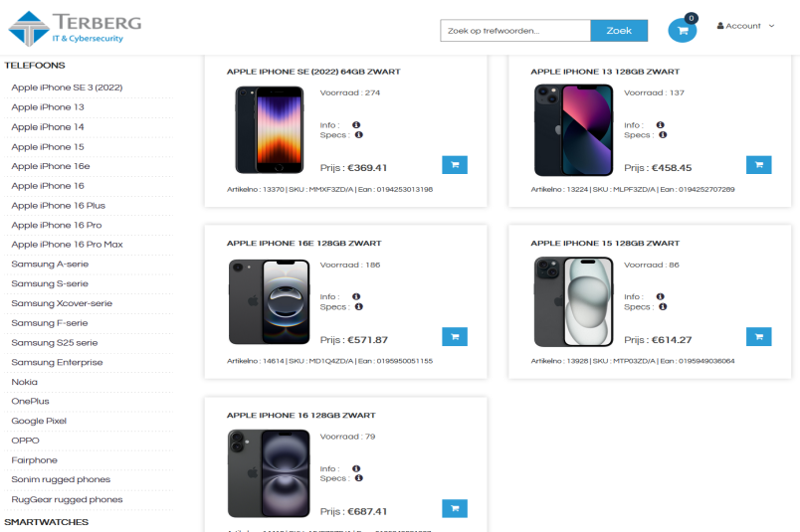Focus the keyword search input field
The height and width of the screenshot is (532, 800).
[515, 31]
